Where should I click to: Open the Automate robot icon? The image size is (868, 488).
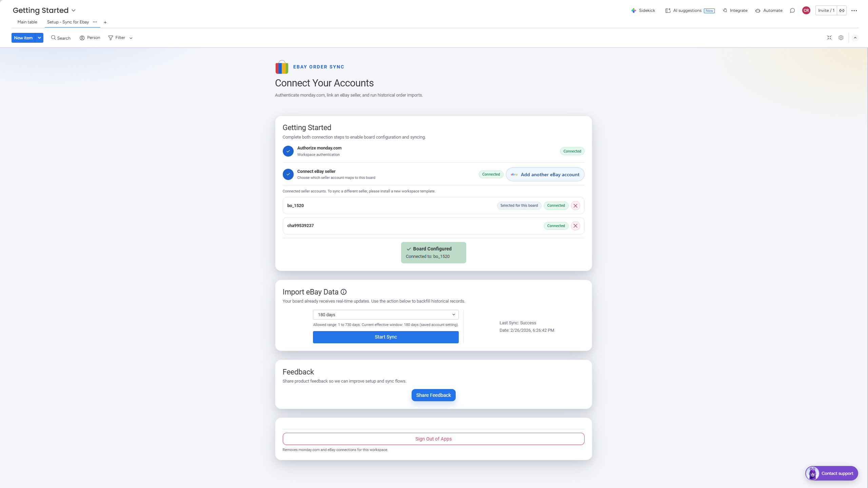click(757, 10)
